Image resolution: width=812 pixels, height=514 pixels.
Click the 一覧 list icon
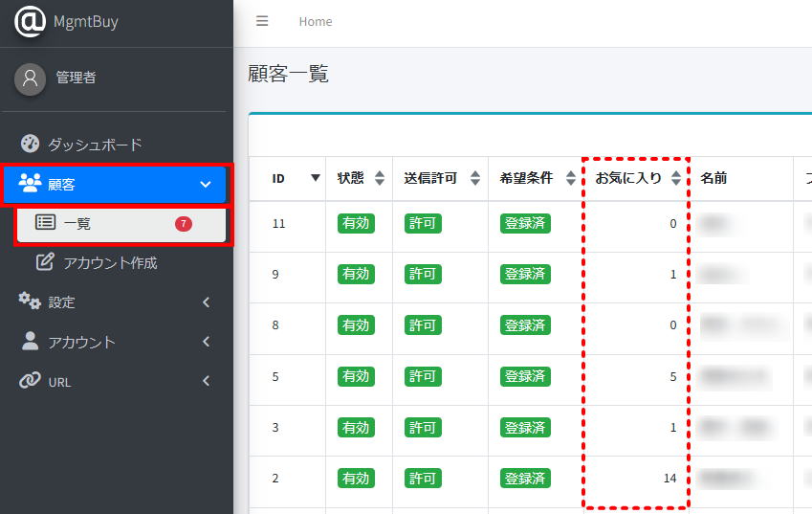[45, 222]
